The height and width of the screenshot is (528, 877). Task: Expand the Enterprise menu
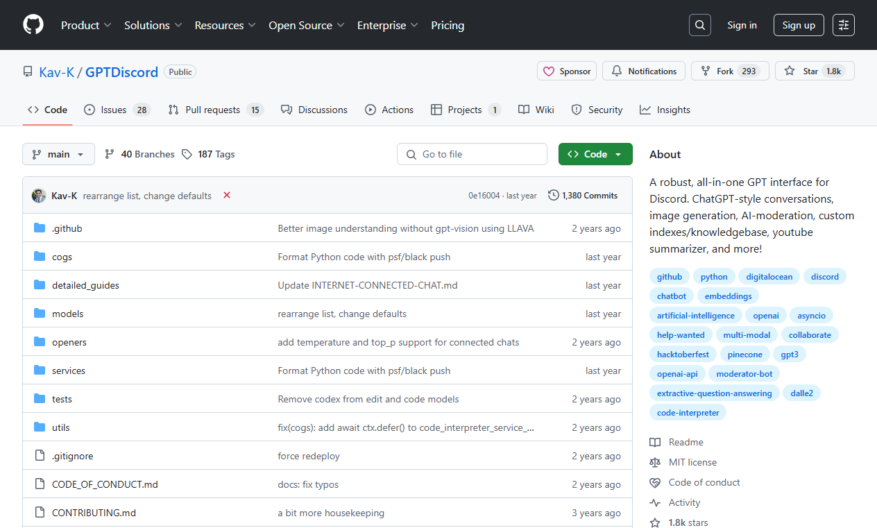[x=387, y=25]
